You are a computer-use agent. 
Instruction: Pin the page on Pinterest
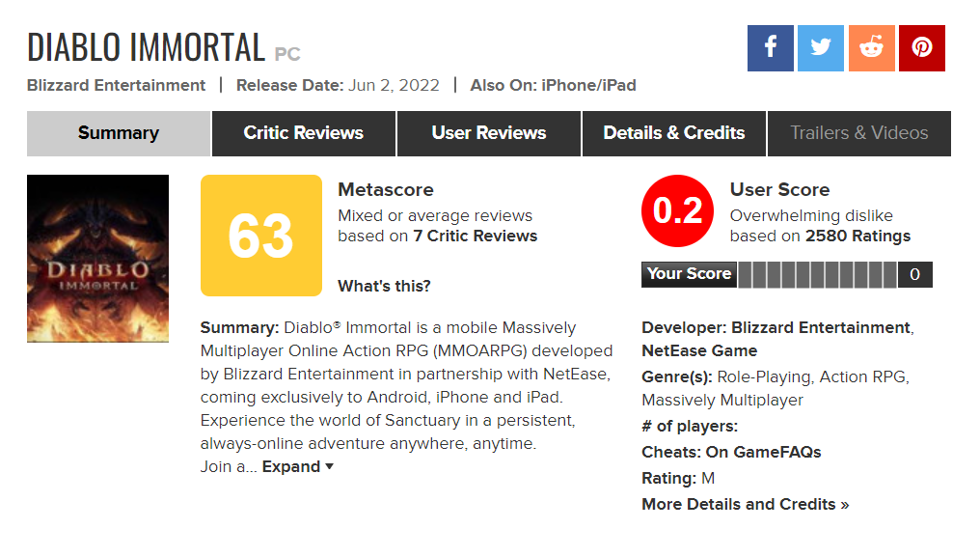pyautogui.click(x=921, y=48)
